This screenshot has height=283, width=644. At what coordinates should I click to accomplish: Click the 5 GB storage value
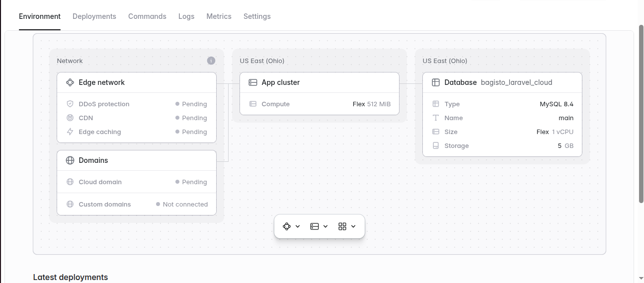(565, 146)
